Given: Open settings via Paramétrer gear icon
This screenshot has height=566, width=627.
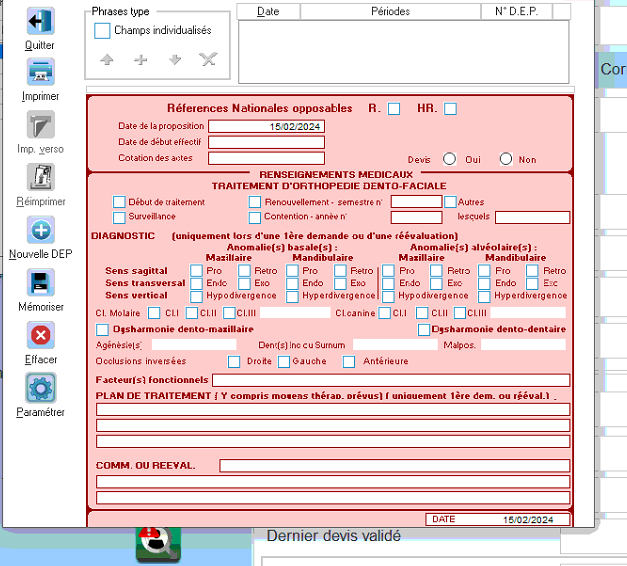Looking at the screenshot, I should [x=40, y=388].
